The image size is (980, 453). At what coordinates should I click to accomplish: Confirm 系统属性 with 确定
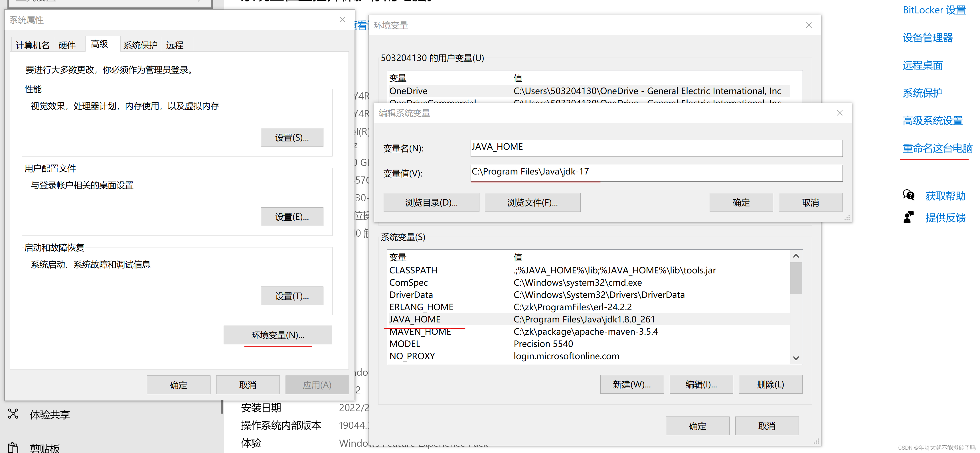point(179,385)
